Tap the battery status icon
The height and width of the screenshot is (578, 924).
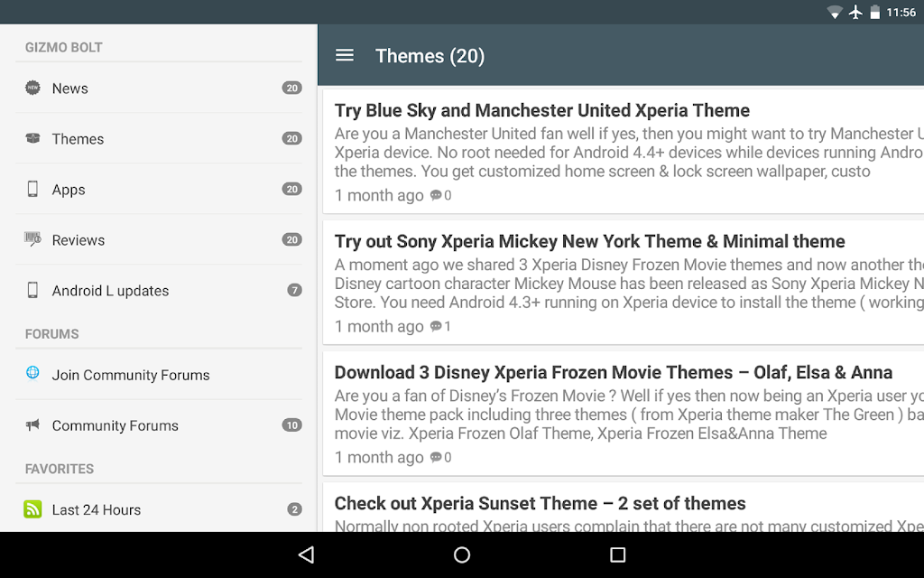875,12
